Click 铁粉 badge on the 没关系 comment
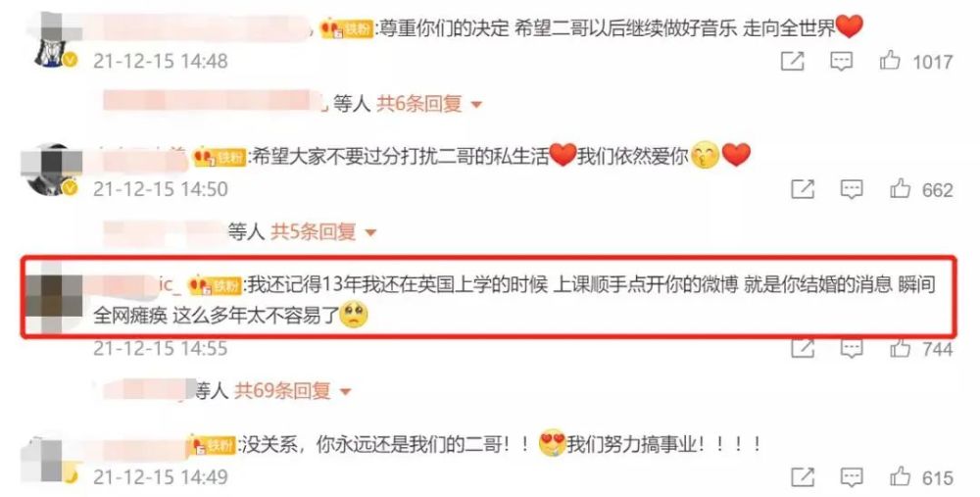This screenshot has height=497, width=980. click(x=213, y=445)
